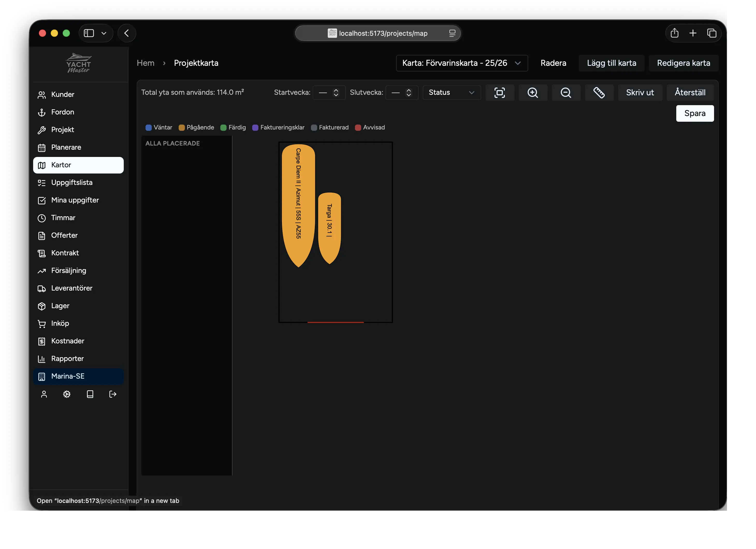Select the Carpe Diem II boat shape

(299, 205)
